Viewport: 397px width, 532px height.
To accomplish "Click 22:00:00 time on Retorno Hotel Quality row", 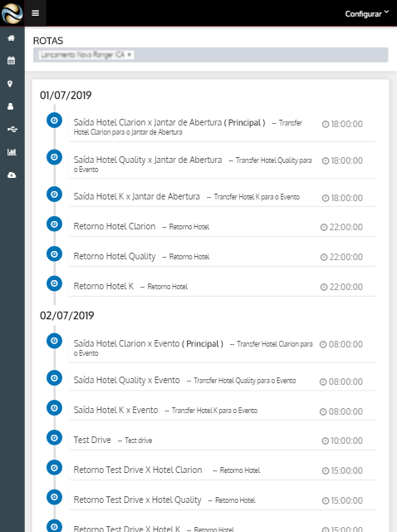I will click(x=341, y=257).
